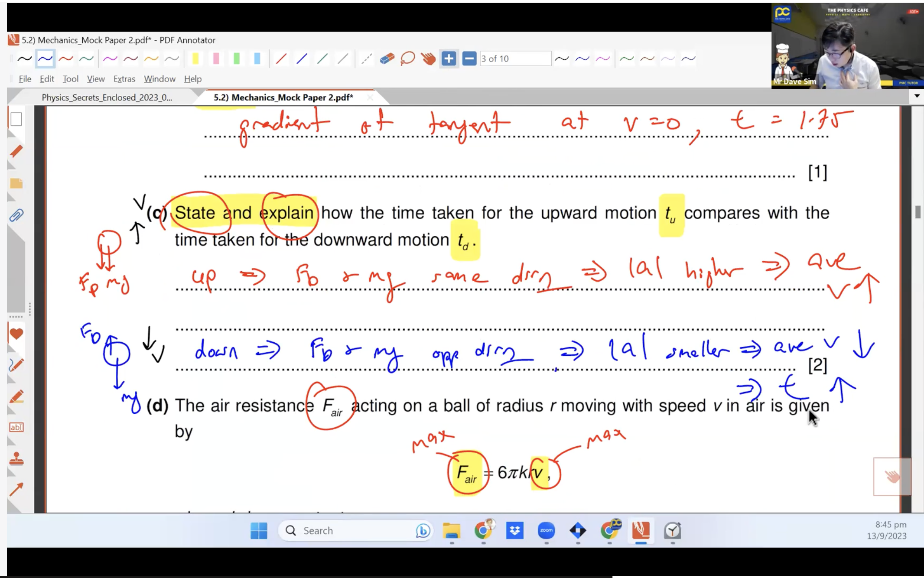
Task: Choose the yellow highlighter swatch
Action: (195, 58)
